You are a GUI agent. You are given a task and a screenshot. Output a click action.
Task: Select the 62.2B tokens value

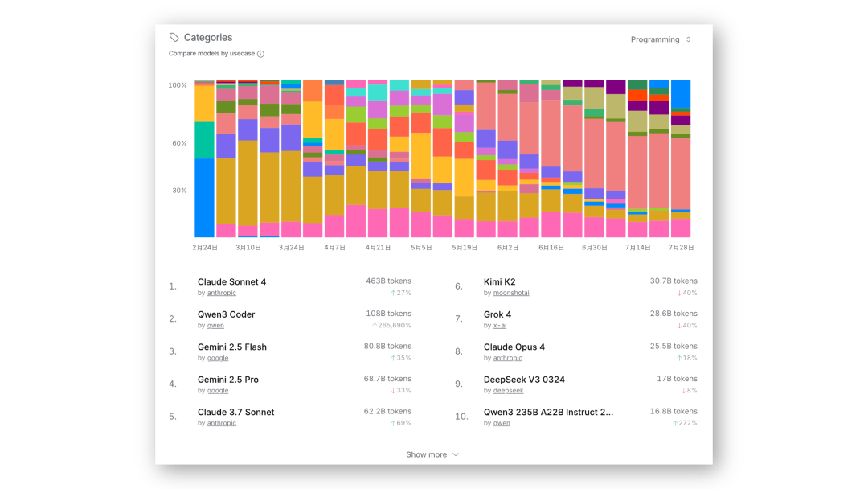tap(387, 412)
